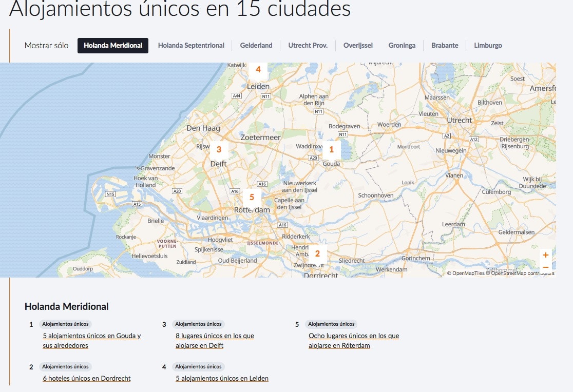Viewport: 573px width, 392px height.
Task: Click Gorinchem label on the map
Action: [416, 258]
